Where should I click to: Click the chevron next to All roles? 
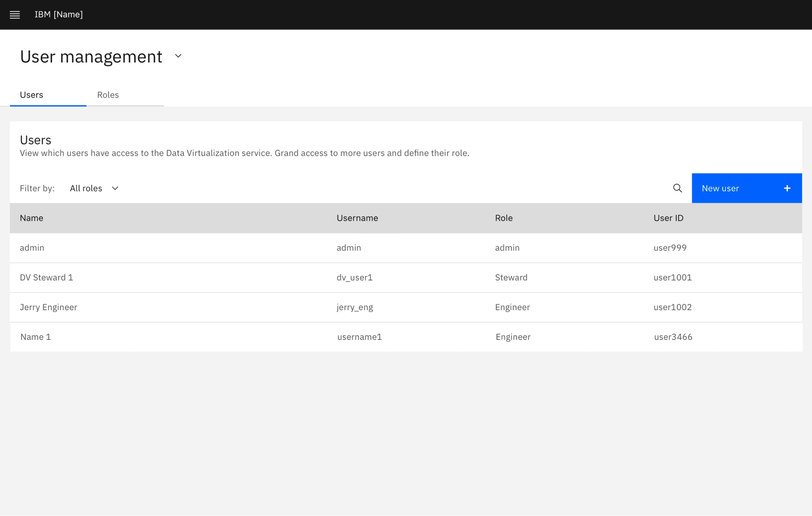[x=115, y=188]
